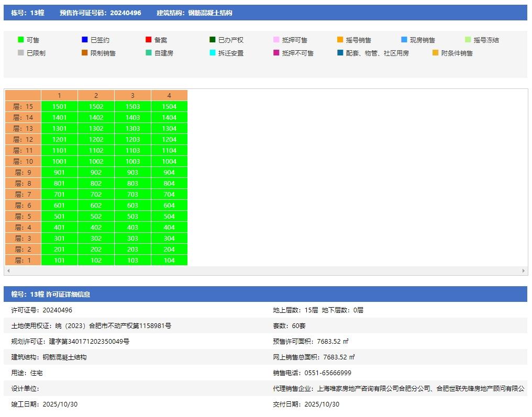Screen dimensions: 532x417
Task: Click 许可证号: 20240496 text
Action: tap(42, 310)
